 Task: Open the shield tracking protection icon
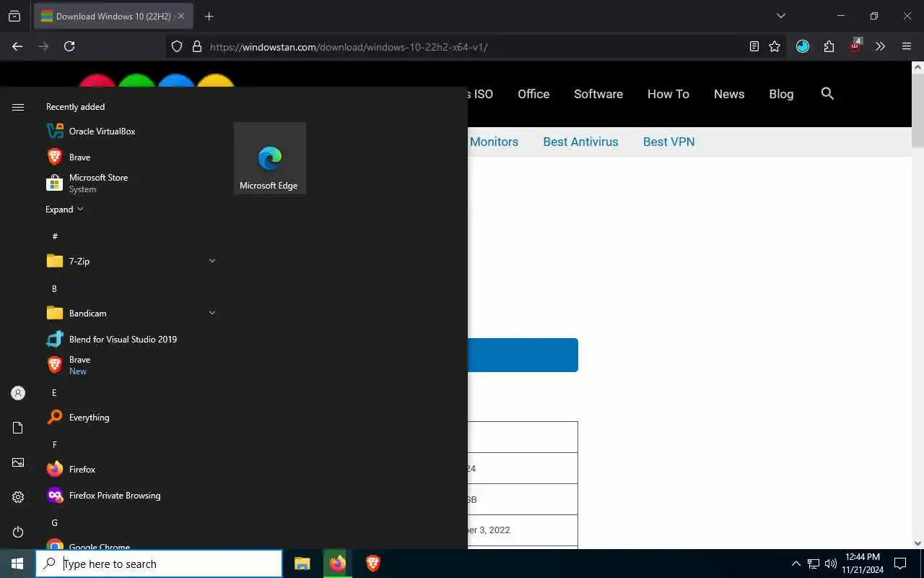(x=177, y=46)
